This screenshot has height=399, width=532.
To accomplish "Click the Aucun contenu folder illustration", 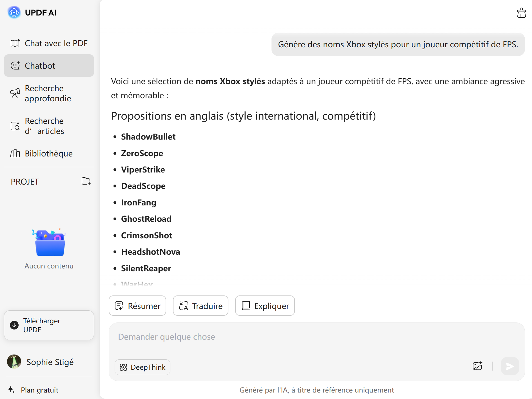I will click(50, 243).
